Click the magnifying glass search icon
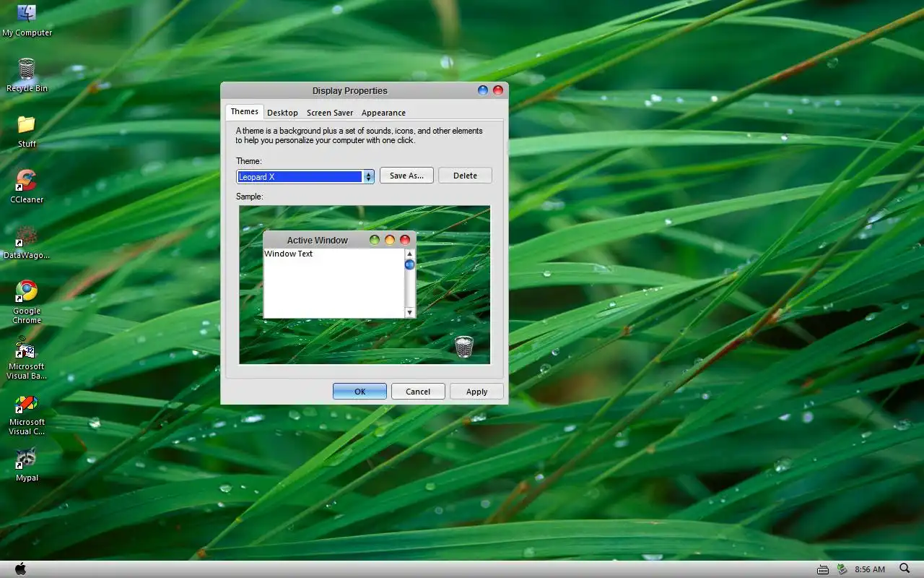924x578 pixels. click(905, 569)
